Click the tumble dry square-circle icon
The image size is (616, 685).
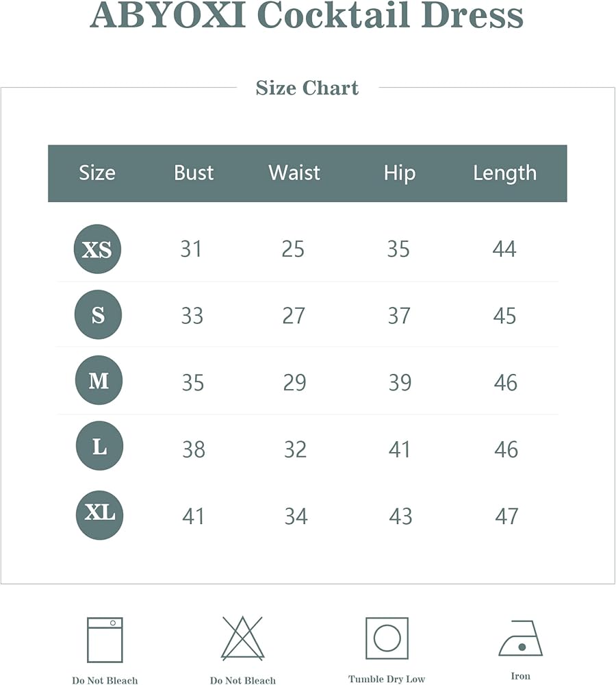387,638
